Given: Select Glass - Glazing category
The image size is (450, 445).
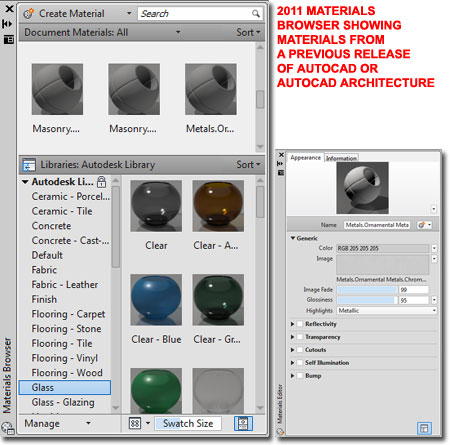Looking at the screenshot, I should pyautogui.click(x=63, y=402).
